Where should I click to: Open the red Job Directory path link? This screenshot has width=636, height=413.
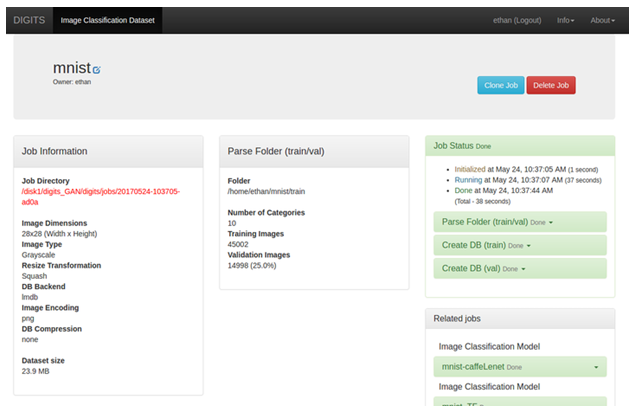(100, 196)
